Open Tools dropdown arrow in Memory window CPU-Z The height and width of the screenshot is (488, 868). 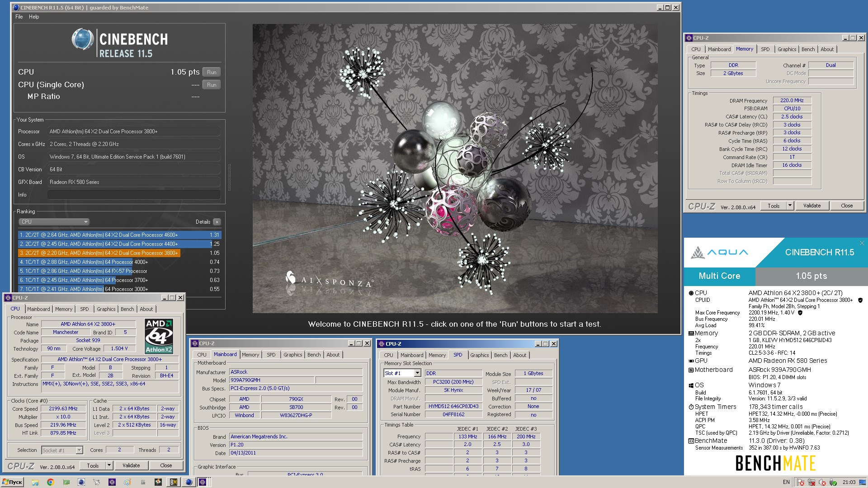(x=790, y=206)
